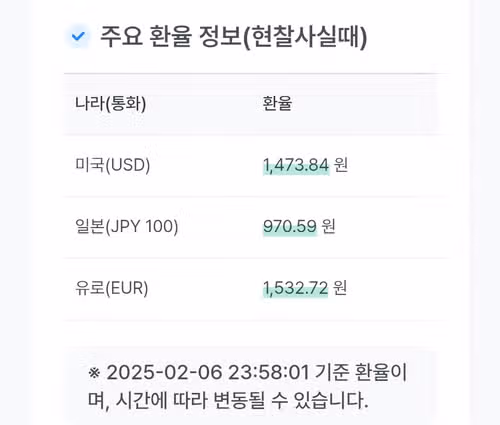
Task: Select the 유로(EUR) row label
Action: click(x=112, y=288)
